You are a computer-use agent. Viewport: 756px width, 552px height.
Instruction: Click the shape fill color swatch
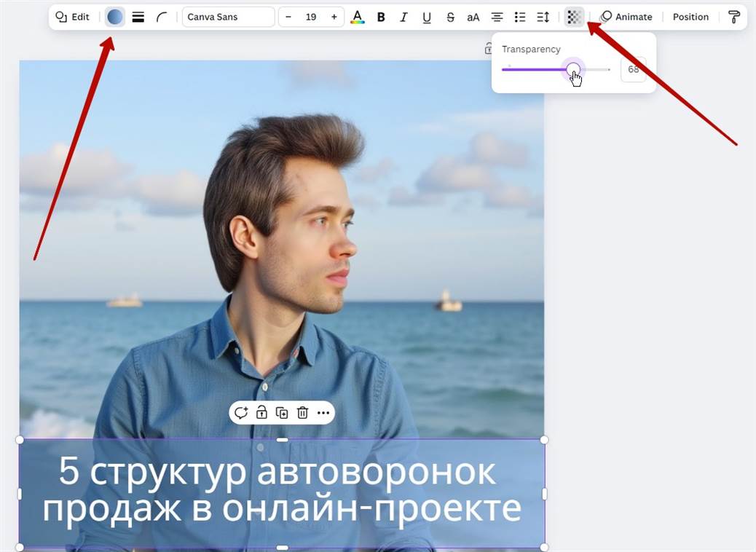[x=115, y=17]
